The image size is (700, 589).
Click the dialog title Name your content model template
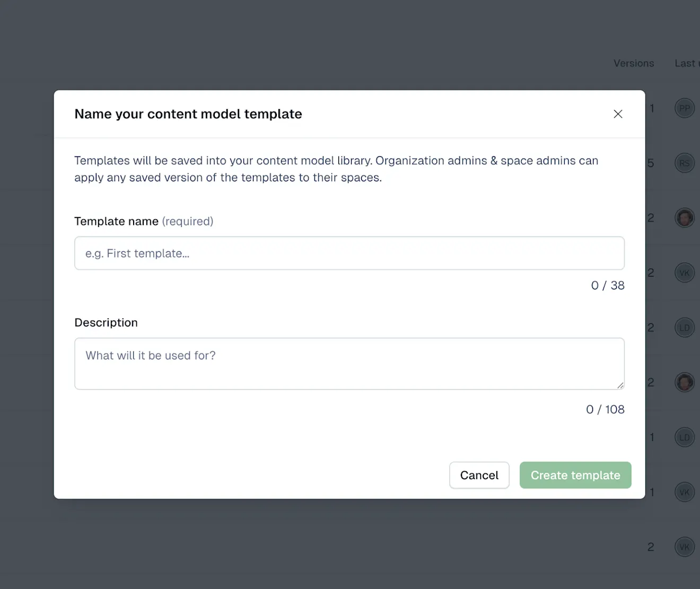click(x=188, y=114)
